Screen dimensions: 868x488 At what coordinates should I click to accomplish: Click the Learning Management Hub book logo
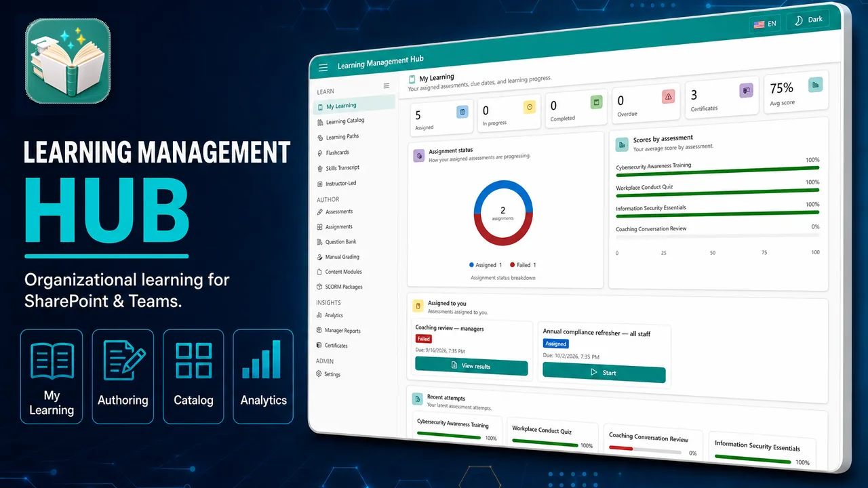pyautogui.click(x=68, y=61)
